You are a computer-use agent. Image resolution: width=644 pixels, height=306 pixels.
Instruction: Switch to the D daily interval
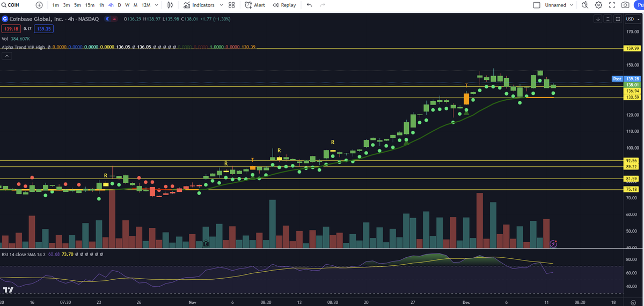click(119, 5)
